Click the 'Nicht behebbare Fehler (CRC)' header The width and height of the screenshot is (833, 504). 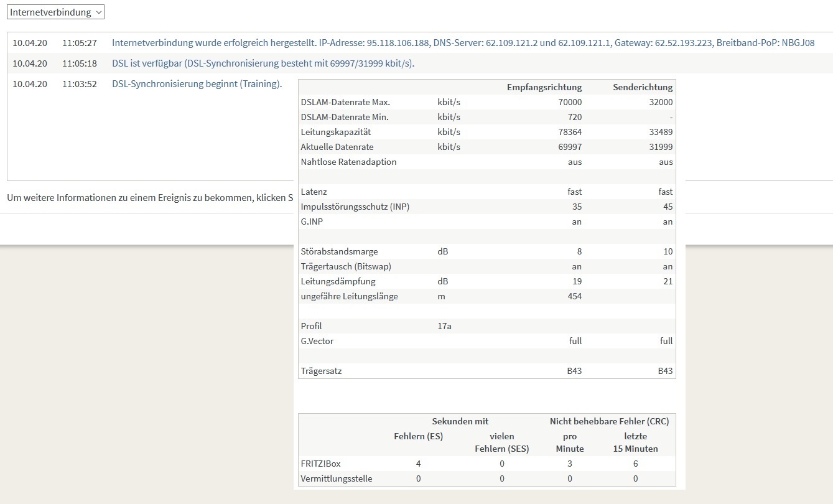click(609, 421)
